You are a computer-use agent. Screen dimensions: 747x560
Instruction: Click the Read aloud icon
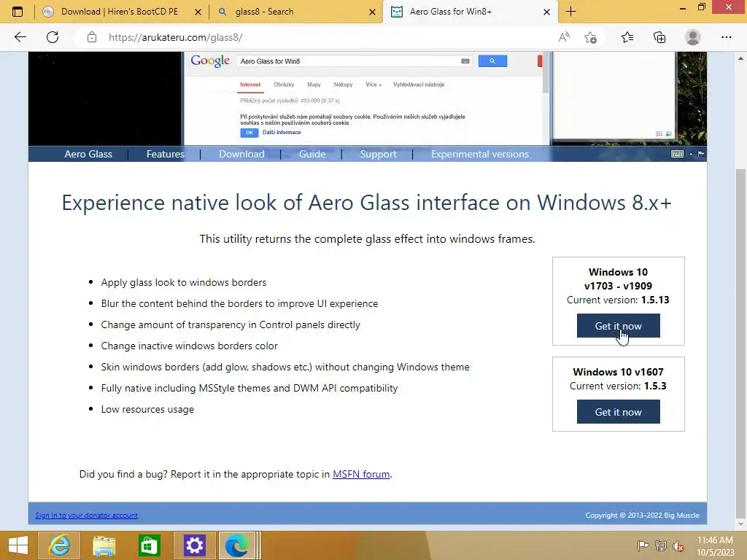(564, 37)
